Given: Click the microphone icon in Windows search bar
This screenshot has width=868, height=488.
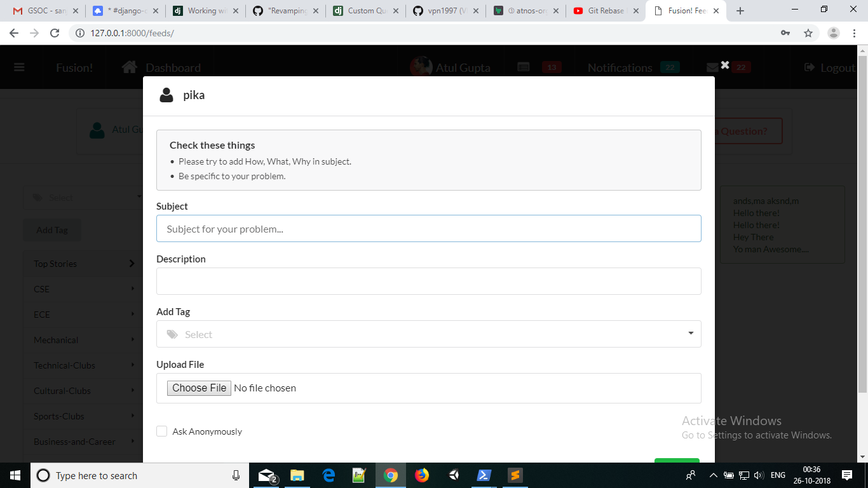Looking at the screenshot, I should [236, 475].
